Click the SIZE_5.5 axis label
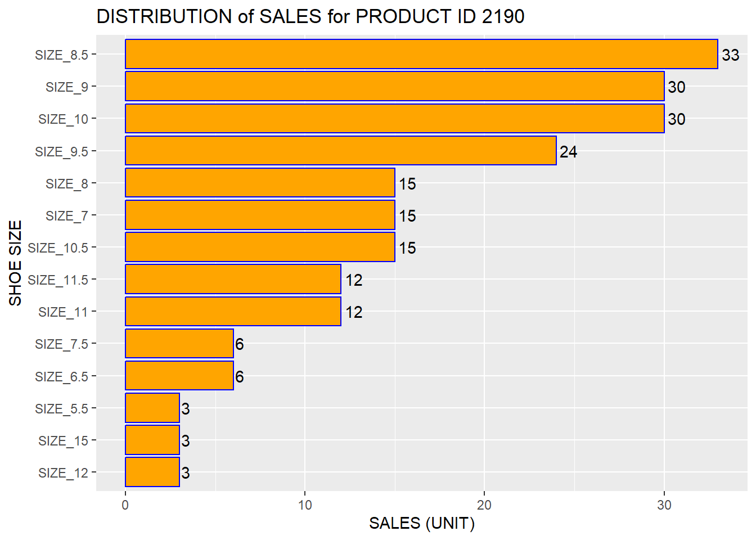The height and width of the screenshot is (540, 756). coord(61,409)
